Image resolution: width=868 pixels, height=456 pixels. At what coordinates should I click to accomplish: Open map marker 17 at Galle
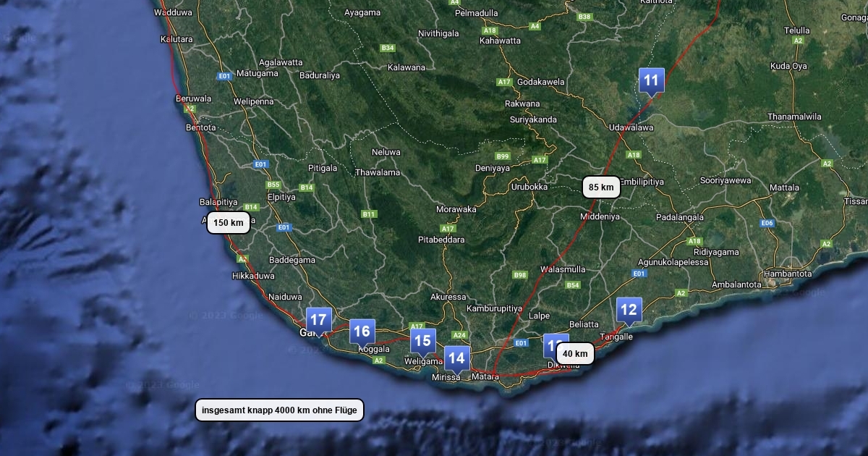click(318, 321)
